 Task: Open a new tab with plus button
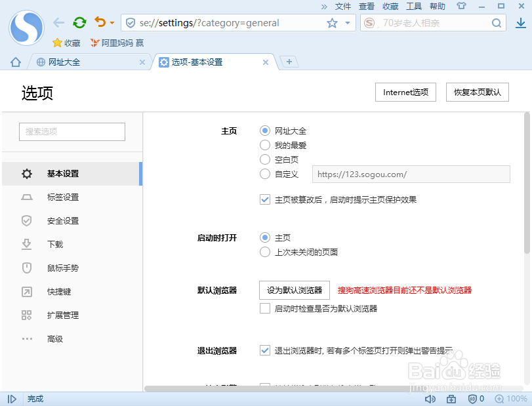coord(289,62)
